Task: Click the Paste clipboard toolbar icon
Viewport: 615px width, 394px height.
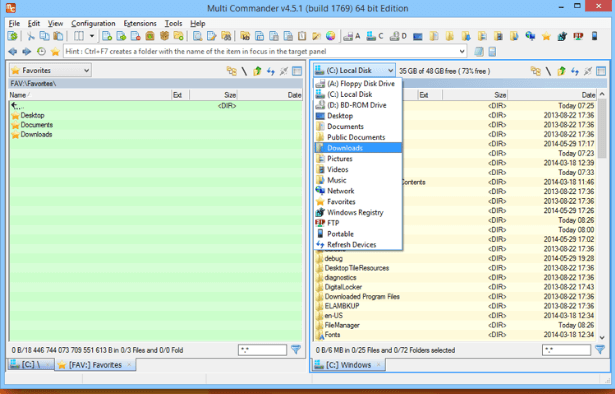Action: 58,36
